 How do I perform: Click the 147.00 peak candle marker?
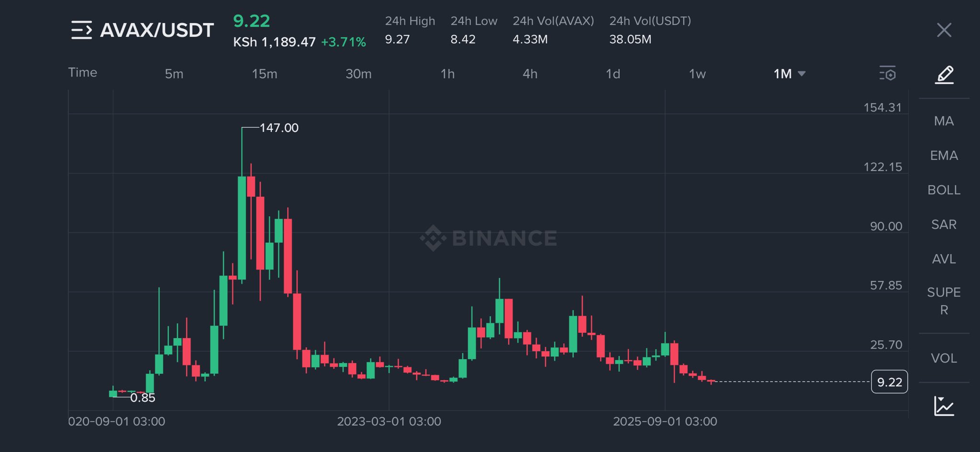tap(278, 128)
